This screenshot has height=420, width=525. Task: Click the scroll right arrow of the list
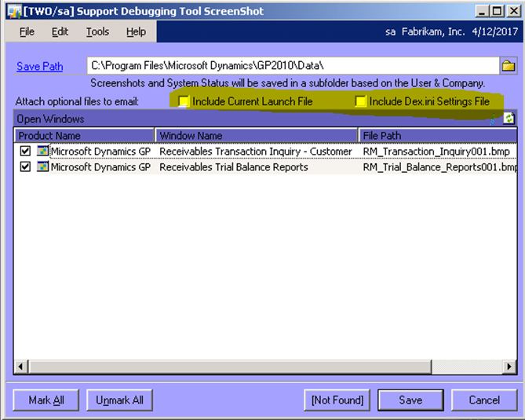tap(509, 367)
